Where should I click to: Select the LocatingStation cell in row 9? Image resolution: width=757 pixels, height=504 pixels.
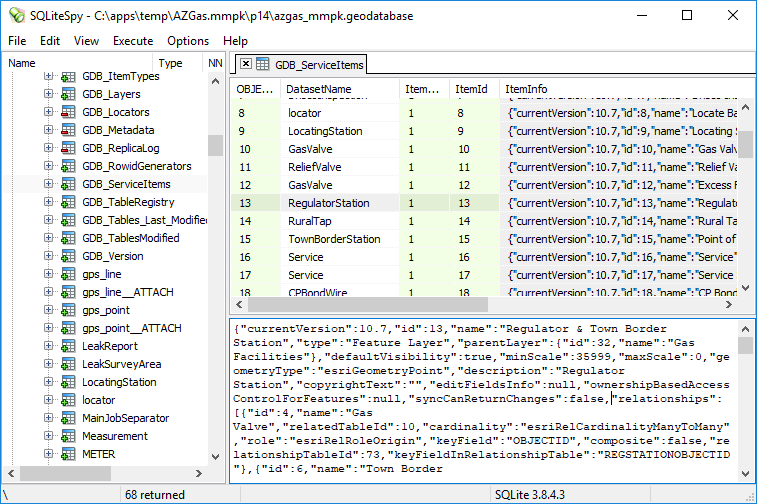(x=340, y=131)
